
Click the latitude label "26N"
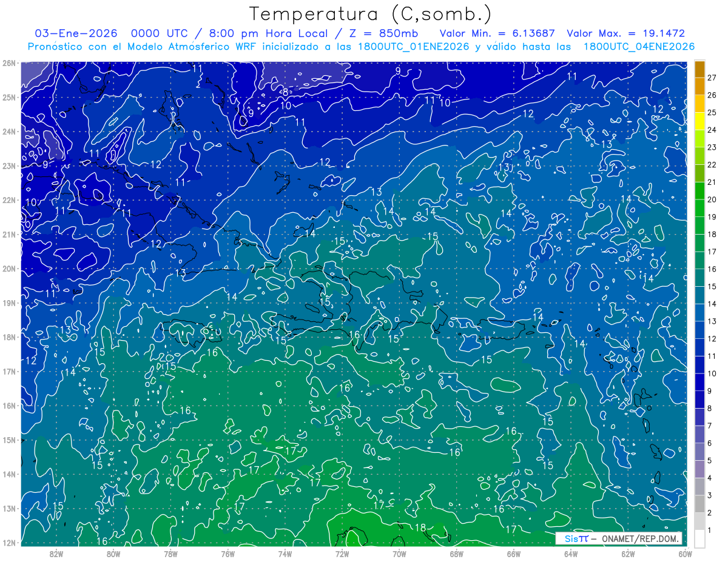[x=8, y=63]
